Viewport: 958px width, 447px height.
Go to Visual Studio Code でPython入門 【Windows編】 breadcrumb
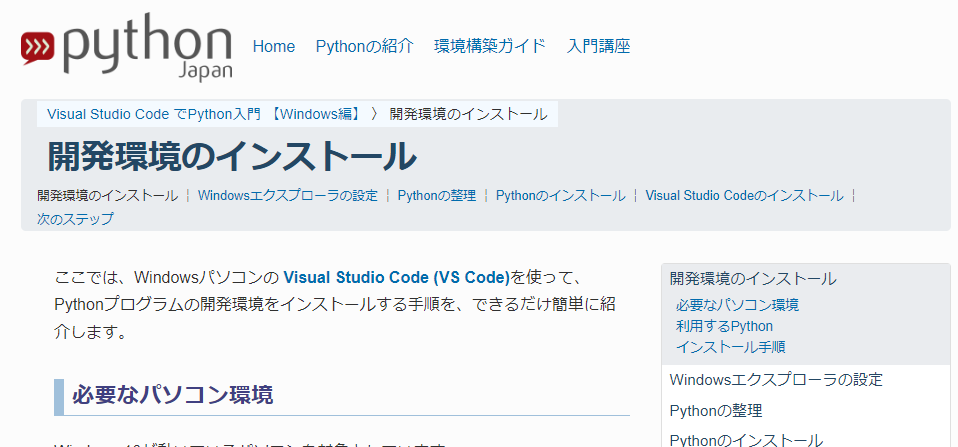click(x=205, y=114)
